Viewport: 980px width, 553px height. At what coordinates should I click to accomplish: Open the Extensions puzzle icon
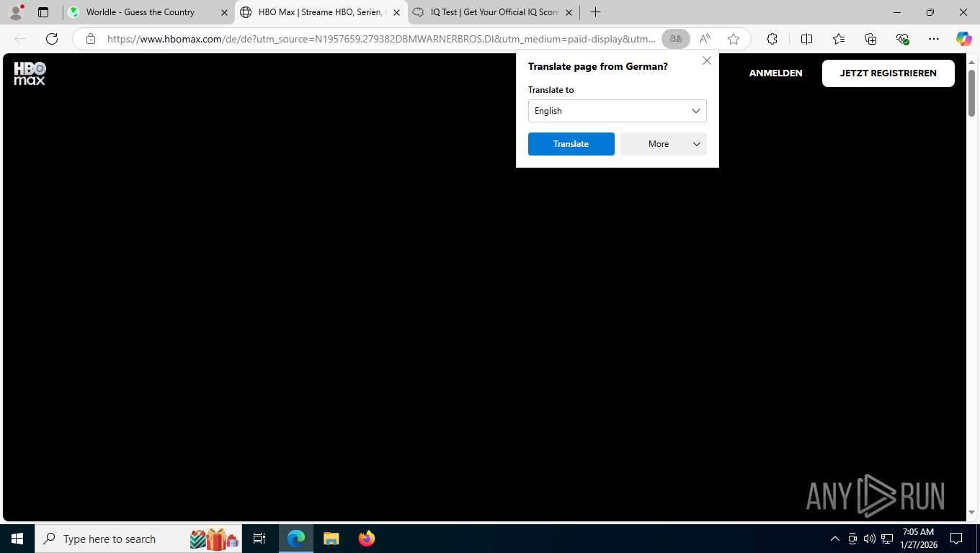pyautogui.click(x=772, y=39)
